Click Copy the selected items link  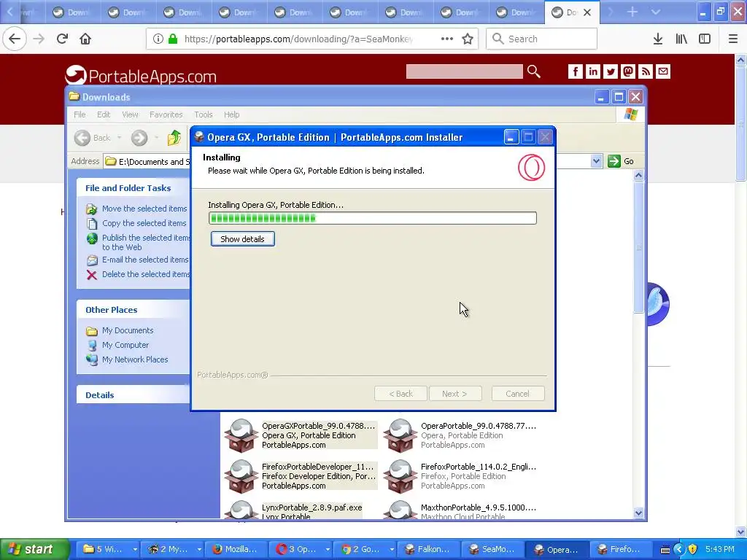coord(144,223)
